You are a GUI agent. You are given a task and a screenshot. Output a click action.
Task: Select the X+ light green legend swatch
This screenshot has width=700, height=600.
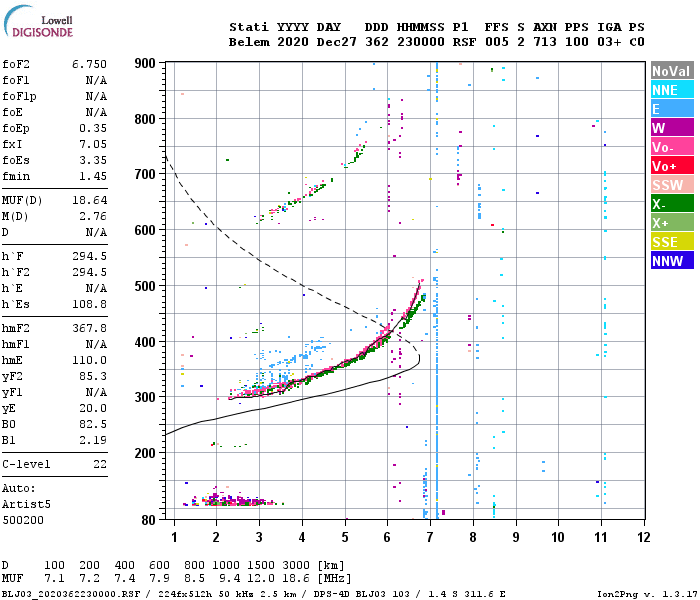click(672, 223)
